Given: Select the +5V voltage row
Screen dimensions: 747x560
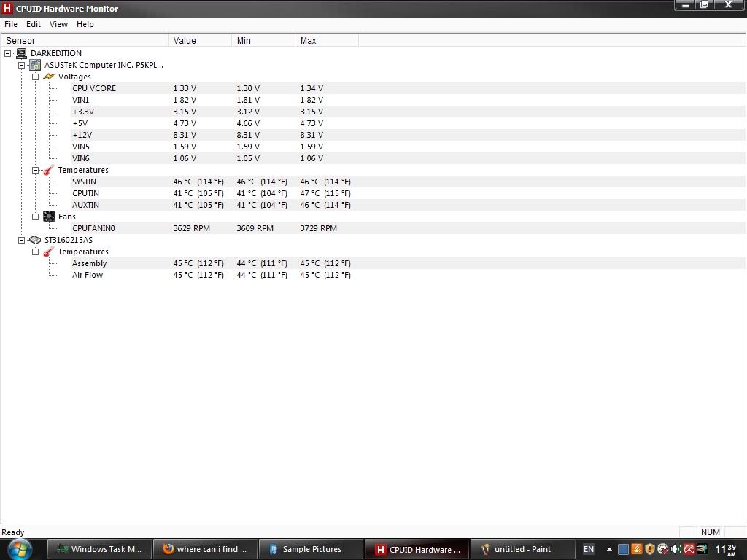Looking at the screenshot, I should pyautogui.click(x=409, y=123).
